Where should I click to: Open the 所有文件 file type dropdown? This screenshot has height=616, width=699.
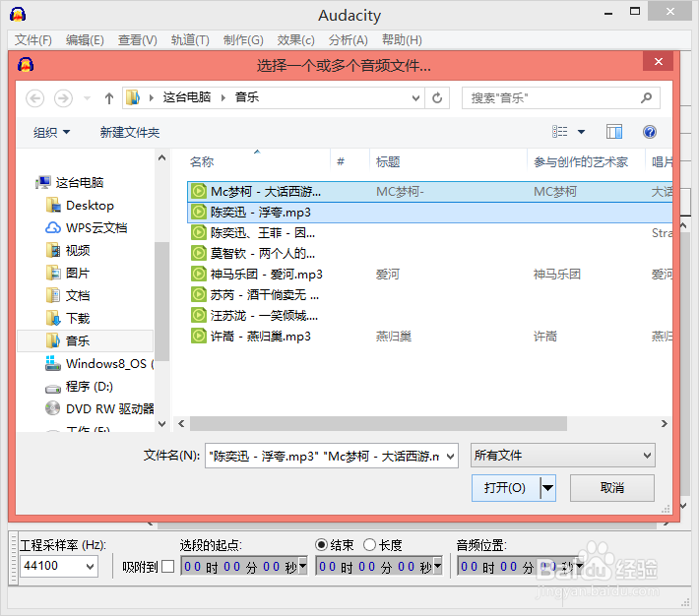coord(562,455)
